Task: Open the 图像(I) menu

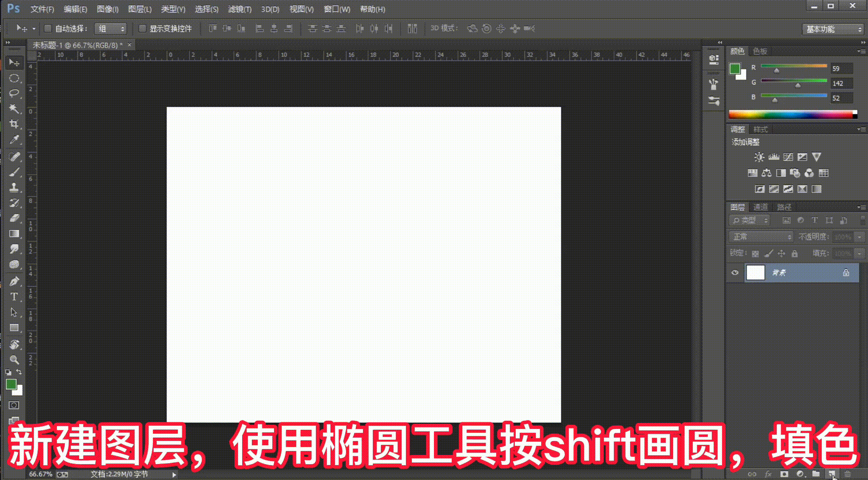Action: (108, 9)
